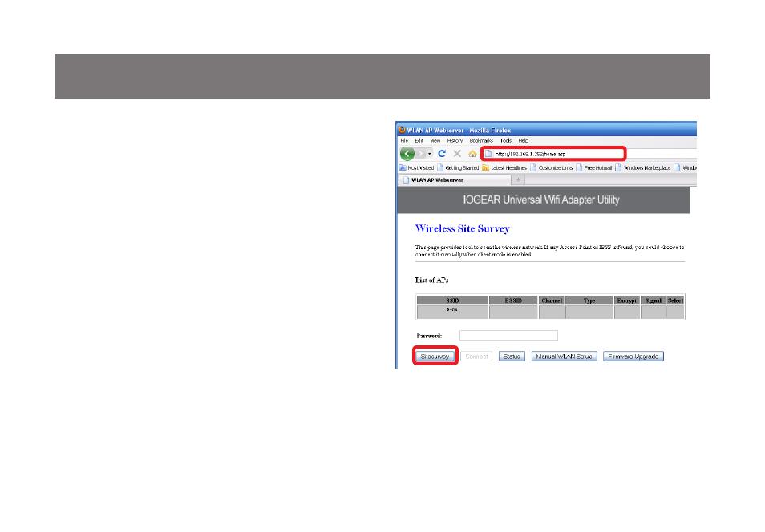This screenshot has height=532, width=765.
Task: Open the Getting Started bookmark
Action: point(458,167)
